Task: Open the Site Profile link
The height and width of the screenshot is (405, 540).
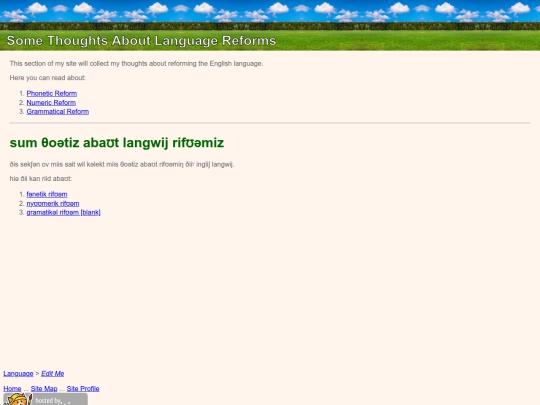Action: 83,389
